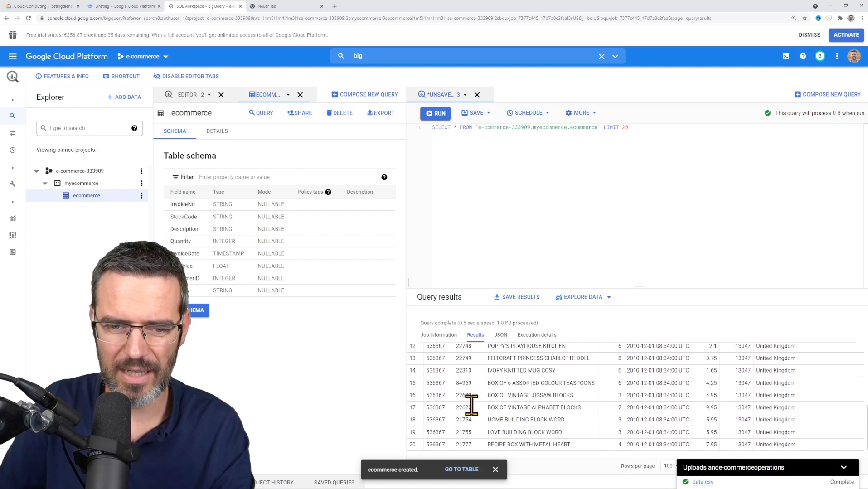The height and width of the screenshot is (489, 868).
Task: Open actions menu for ecommerce table
Action: point(141,195)
